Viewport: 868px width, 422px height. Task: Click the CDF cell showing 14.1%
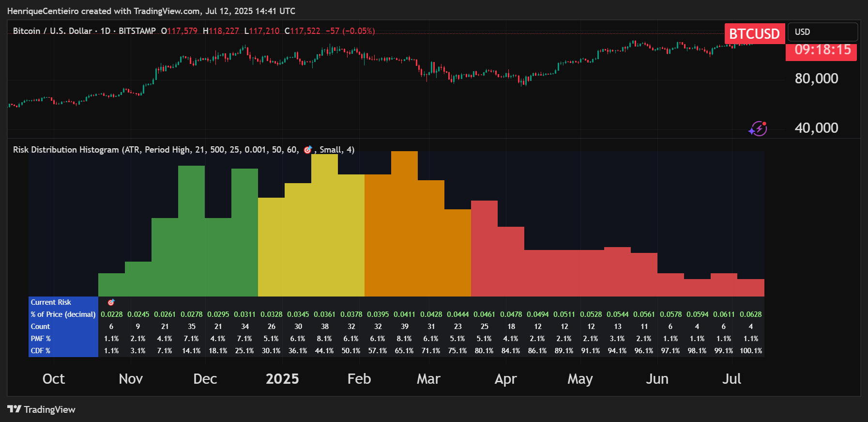pyautogui.click(x=191, y=351)
